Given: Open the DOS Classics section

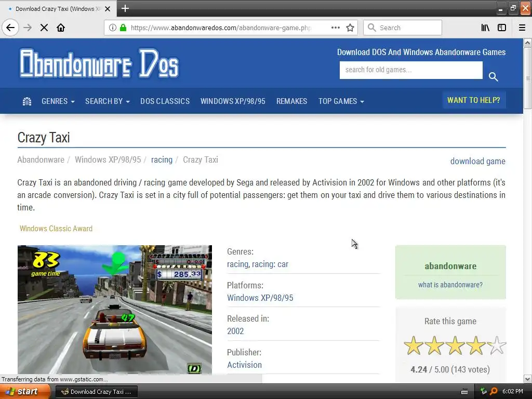Looking at the screenshot, I should point(165,101).
